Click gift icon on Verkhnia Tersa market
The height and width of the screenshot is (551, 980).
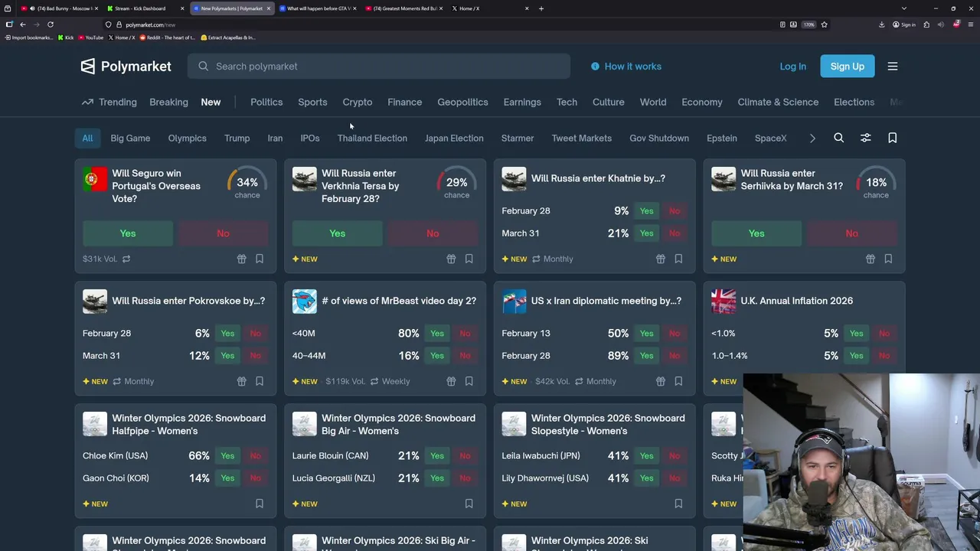coord(451,259)
